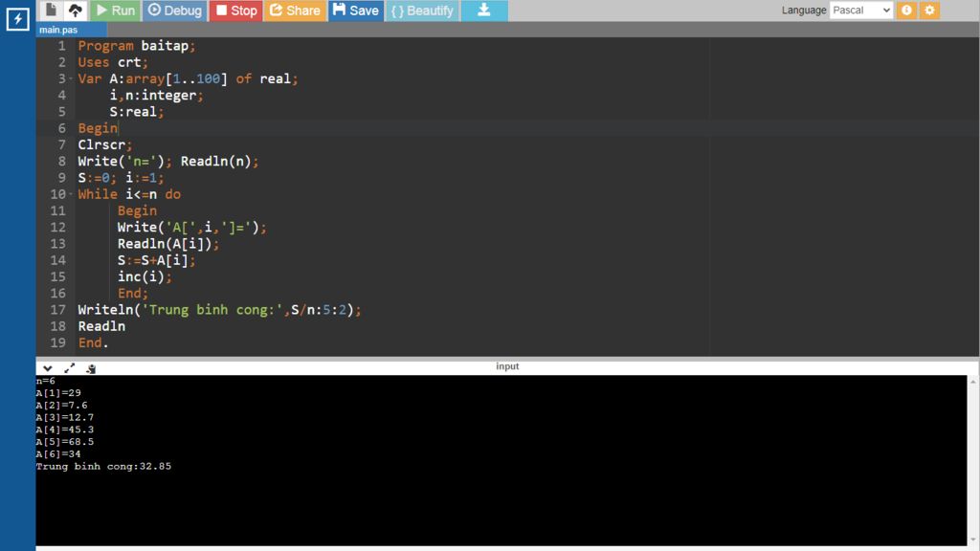980x551 pixels.
Task: Run the Pascal program
Action: click(116, 10)
